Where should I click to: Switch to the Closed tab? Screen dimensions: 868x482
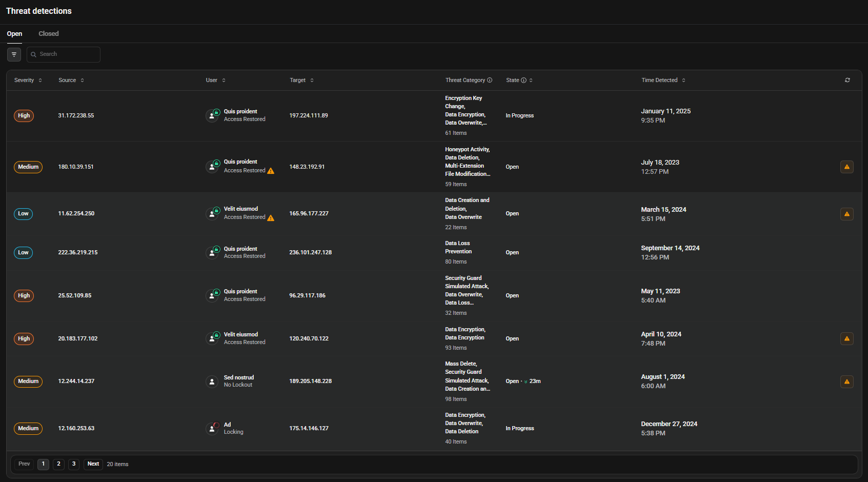click(49, 34)
